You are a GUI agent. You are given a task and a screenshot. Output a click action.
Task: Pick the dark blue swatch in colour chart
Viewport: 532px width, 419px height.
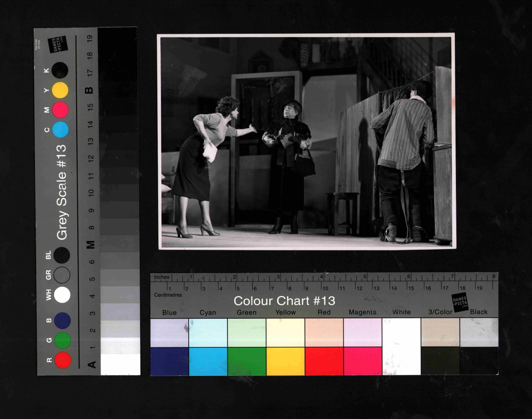click(169, 361)
